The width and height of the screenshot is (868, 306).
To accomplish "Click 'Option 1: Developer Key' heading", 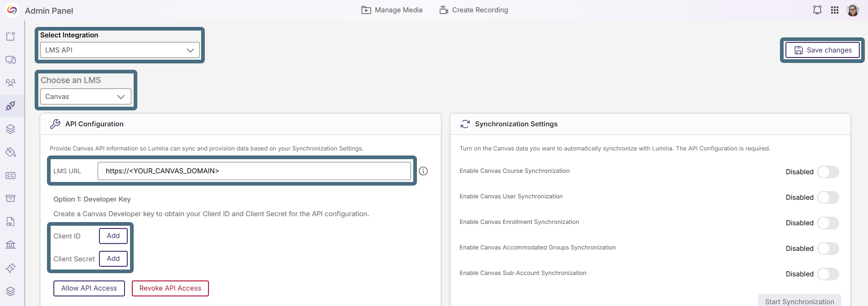I will click(92, 199).
